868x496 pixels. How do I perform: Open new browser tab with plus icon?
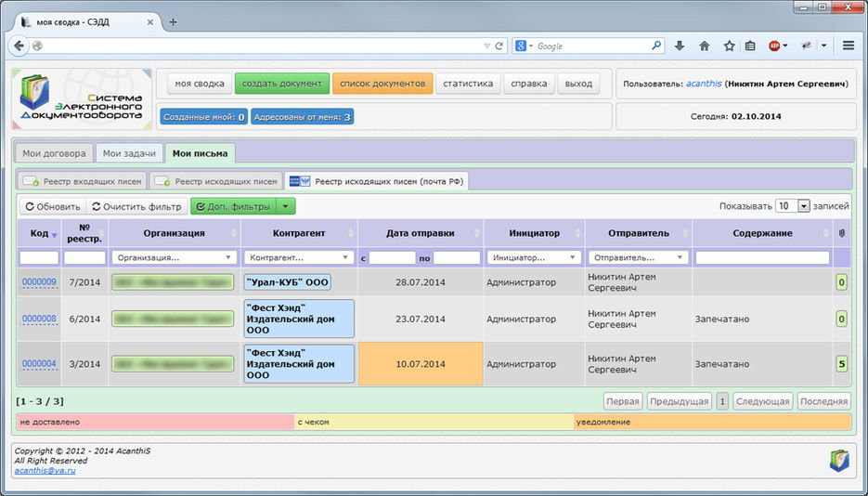(174, 21)
